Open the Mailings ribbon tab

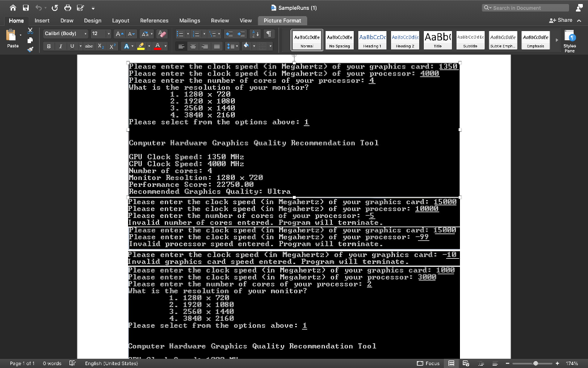click(189, 20)
